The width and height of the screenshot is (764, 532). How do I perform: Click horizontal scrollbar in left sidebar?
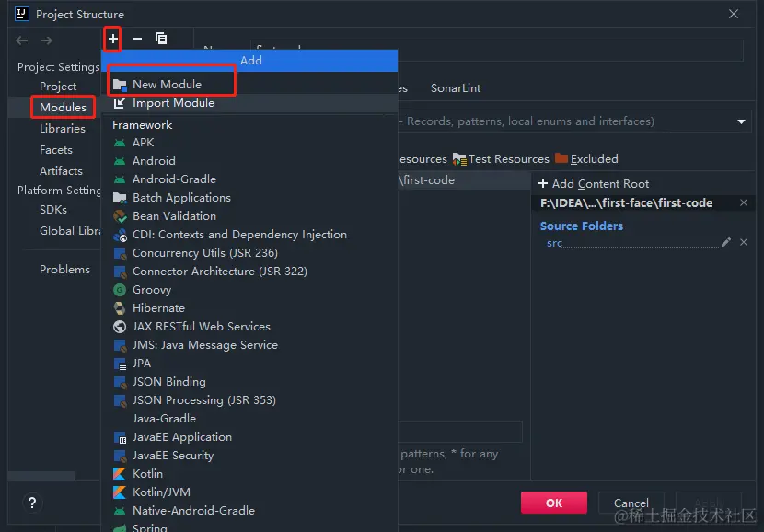click(41, 476)
